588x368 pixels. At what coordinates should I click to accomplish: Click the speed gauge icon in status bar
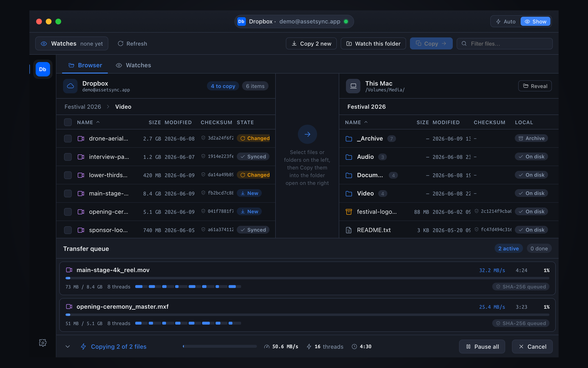click(x=267, y=347)
